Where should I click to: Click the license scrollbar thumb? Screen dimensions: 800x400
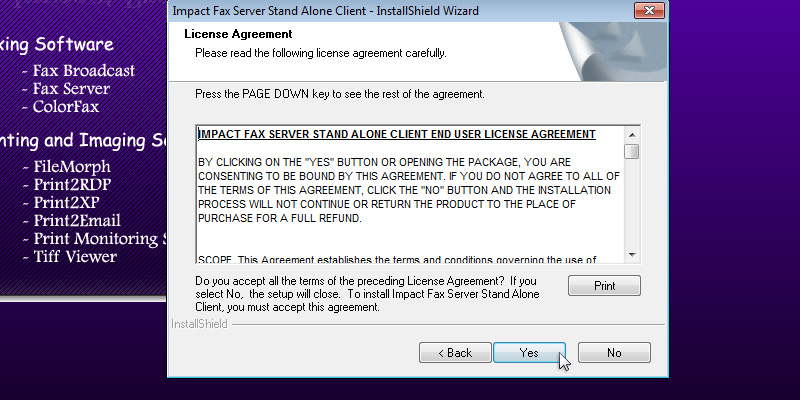coord(632,152)
